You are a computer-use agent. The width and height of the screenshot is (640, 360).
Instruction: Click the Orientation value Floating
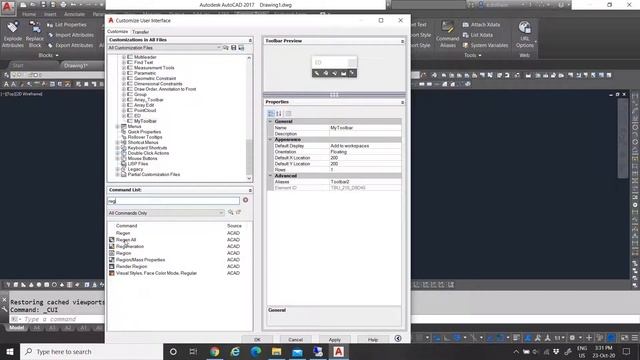click(365, 152)
